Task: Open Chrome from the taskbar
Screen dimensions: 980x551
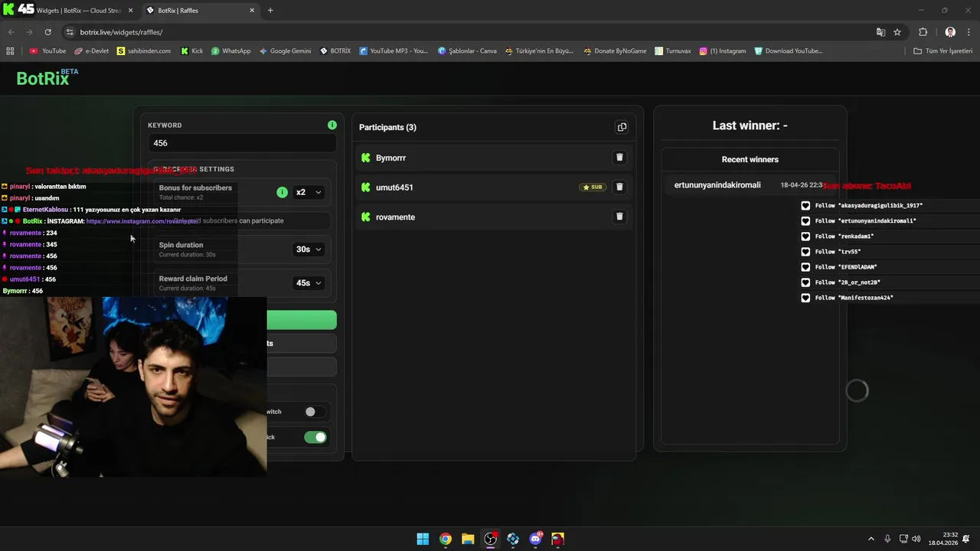Action: [x=445, y=539]
